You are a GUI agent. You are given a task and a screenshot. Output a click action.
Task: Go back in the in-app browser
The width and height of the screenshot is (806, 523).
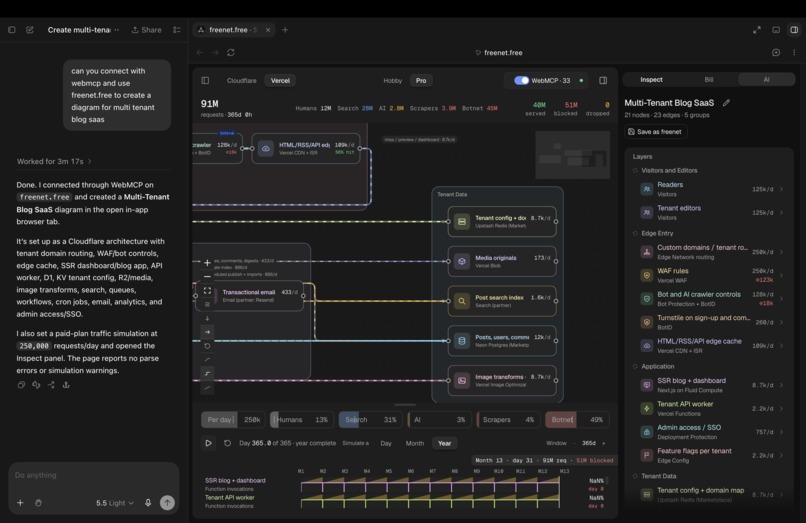pos(200,52)
